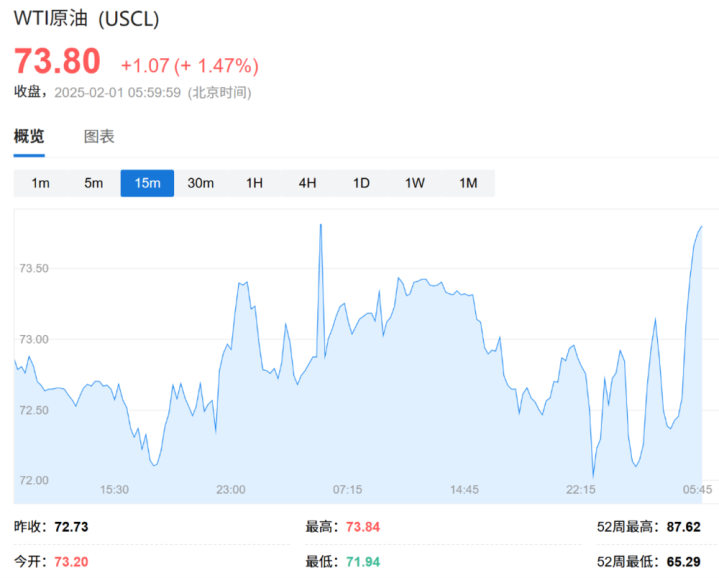
Task: Switch chart to 4H interval
Action: click(x=308, y=183)
